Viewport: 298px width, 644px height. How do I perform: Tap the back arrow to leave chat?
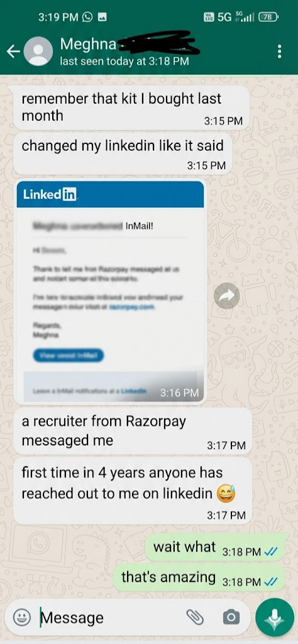(13, 52)
